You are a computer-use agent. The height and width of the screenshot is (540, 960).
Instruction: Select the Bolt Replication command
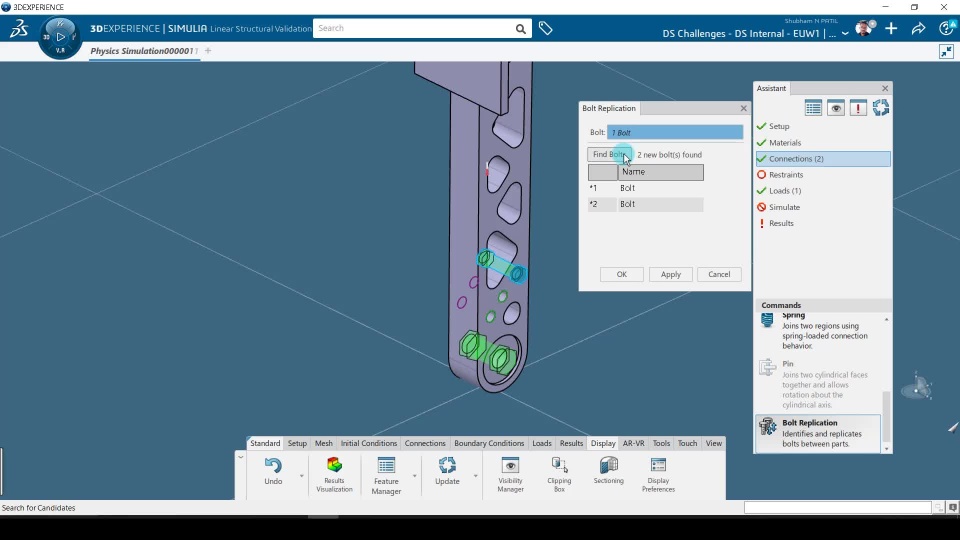pos(819,433)
